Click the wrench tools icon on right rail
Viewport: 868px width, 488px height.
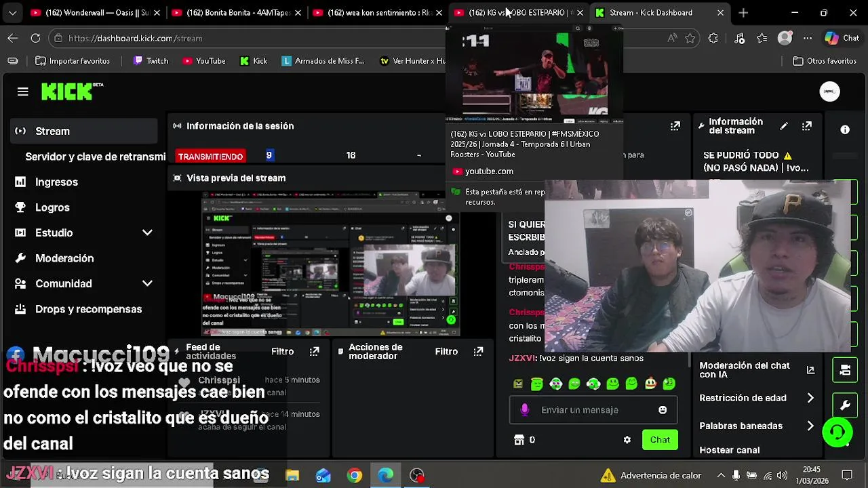(x=845, y=405)
